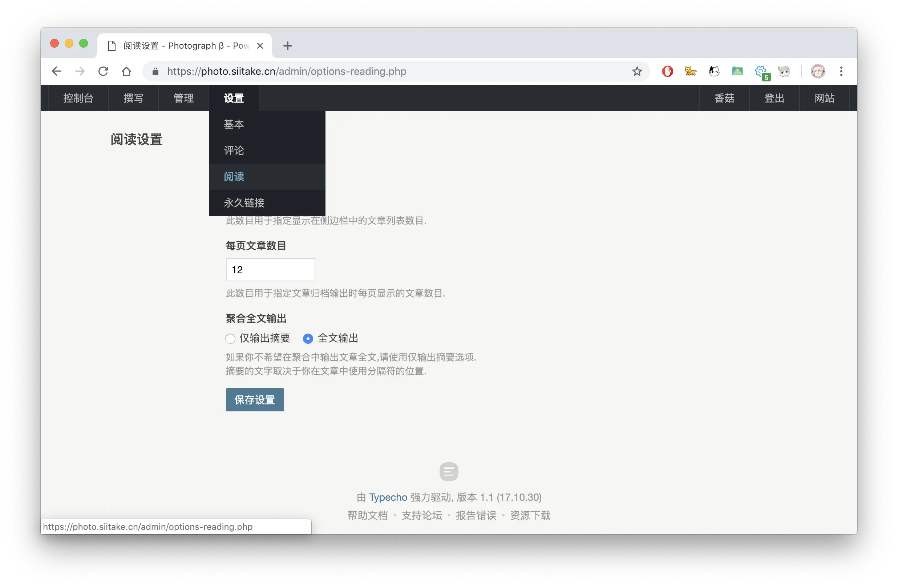Select the 仅输出摘要 radio option

[x=230, y=339]
